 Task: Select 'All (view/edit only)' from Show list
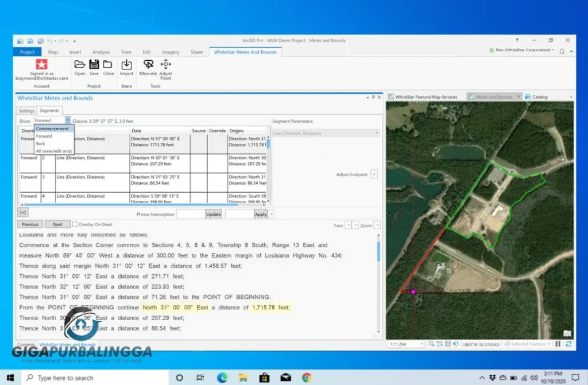[54, 151]
